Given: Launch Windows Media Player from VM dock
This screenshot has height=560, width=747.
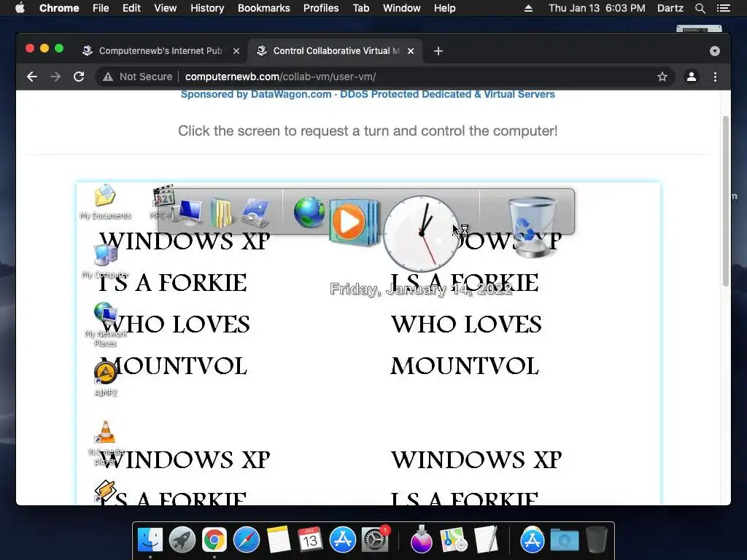Looking at the screenshot, I should point(354,222).
